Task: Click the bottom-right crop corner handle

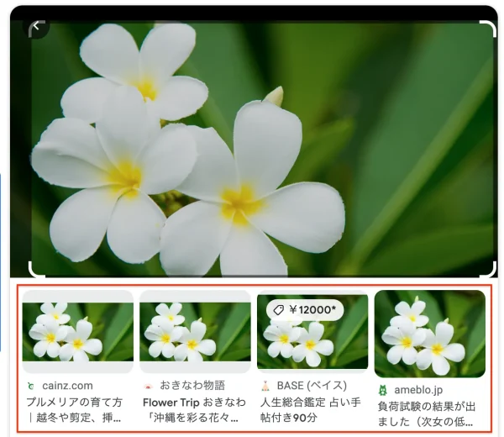Action: (x=489, y=270)
